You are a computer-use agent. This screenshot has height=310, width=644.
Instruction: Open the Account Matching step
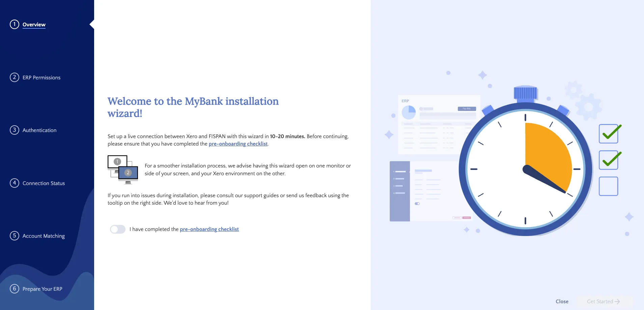click(x=44, y=236)
